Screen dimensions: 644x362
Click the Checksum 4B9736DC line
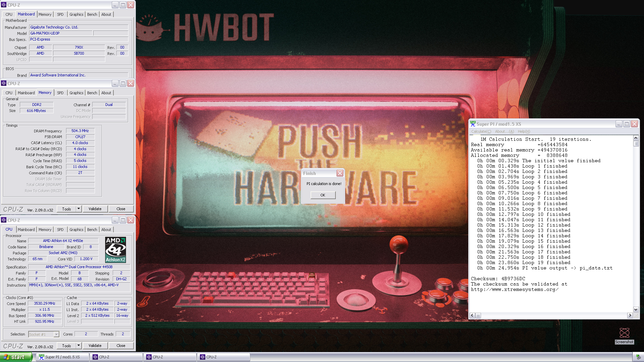click(498, 279)
